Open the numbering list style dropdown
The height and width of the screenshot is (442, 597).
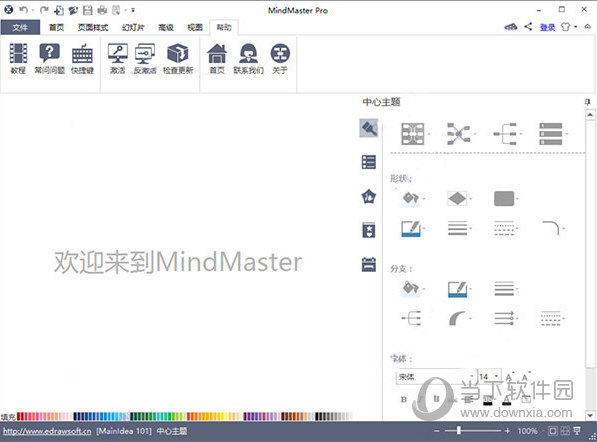[x=553, y=134]
